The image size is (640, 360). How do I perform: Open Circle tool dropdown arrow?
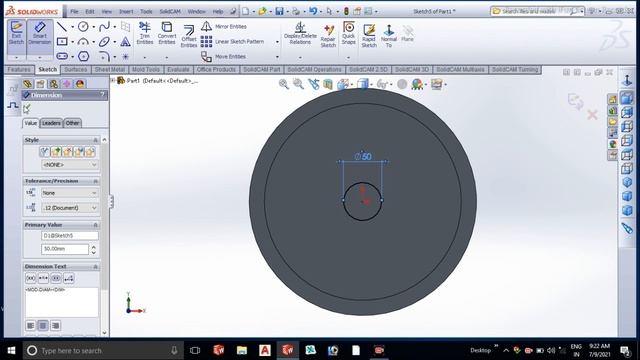93,27
